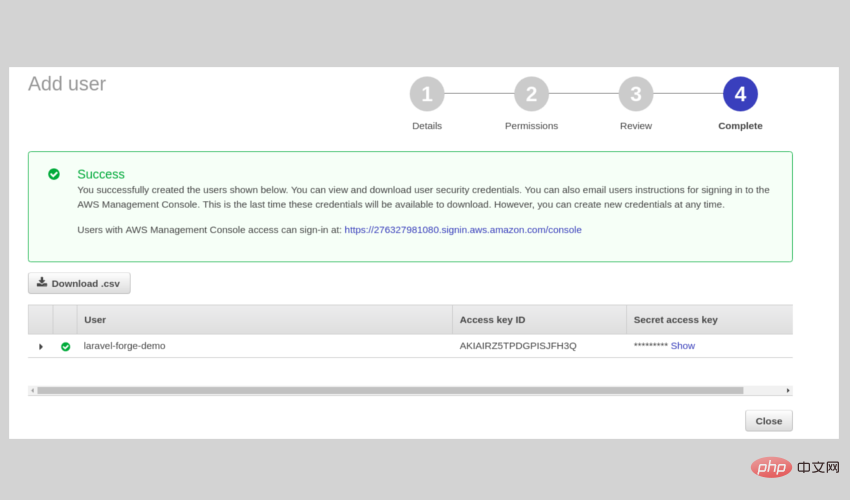
Task: Click the scrollbar right arrow
Action: pos(788,390)
